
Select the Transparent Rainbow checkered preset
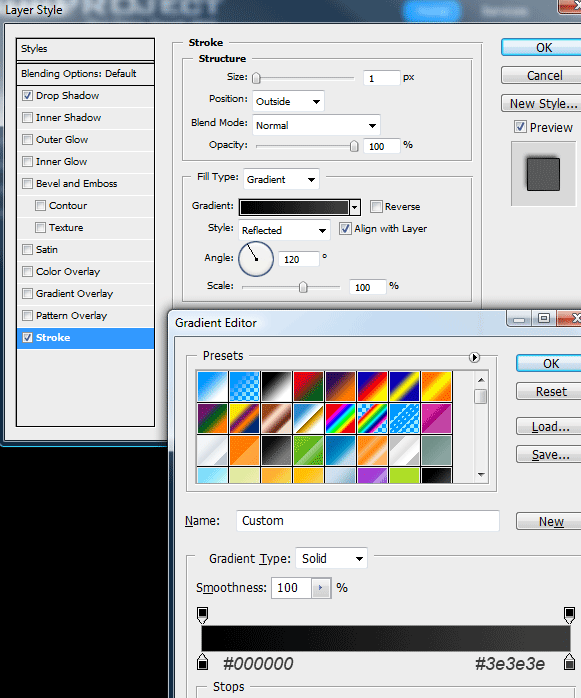click(373, 418)
